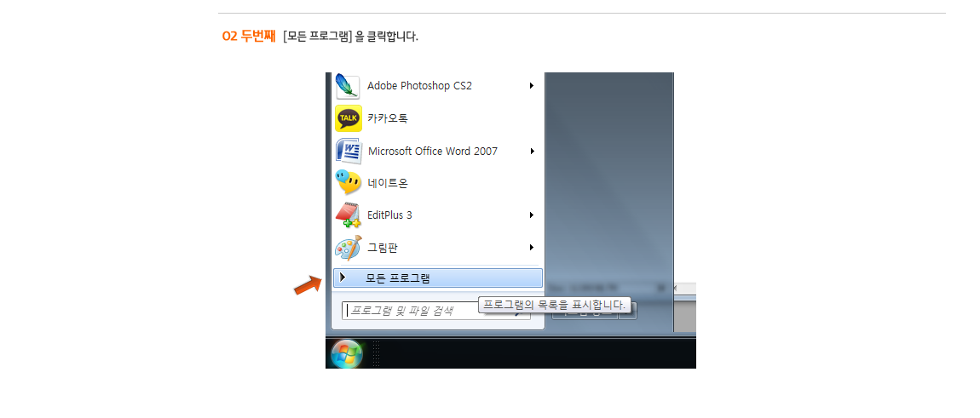This screenshot has height=418, width=980.
Task: Open the Adobe Photoshop CS2 feather icon
Action: 348,86
